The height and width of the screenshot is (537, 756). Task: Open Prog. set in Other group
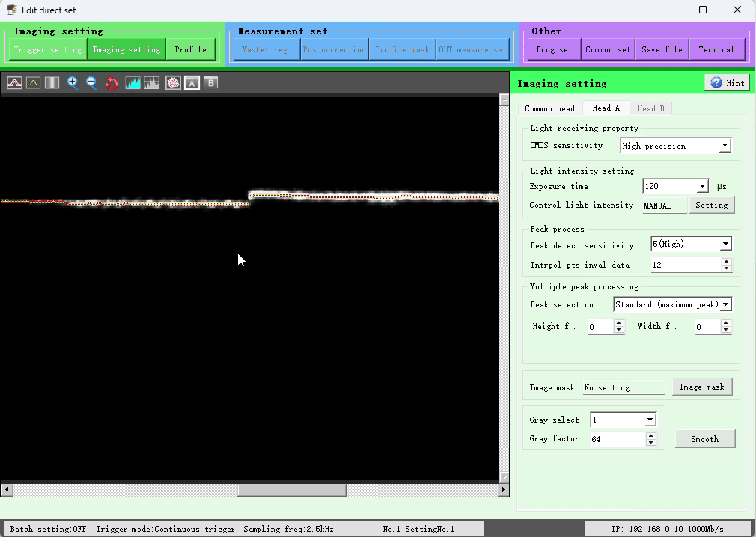point(554,49)
